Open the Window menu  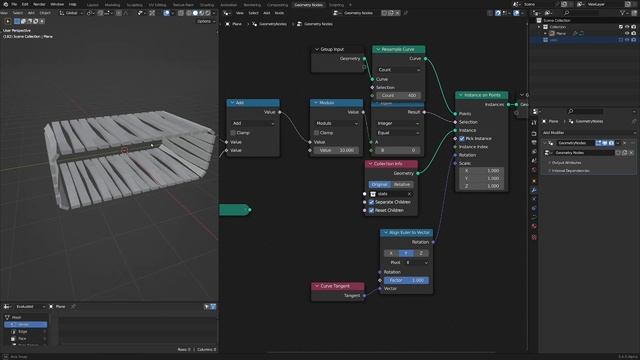57,4
